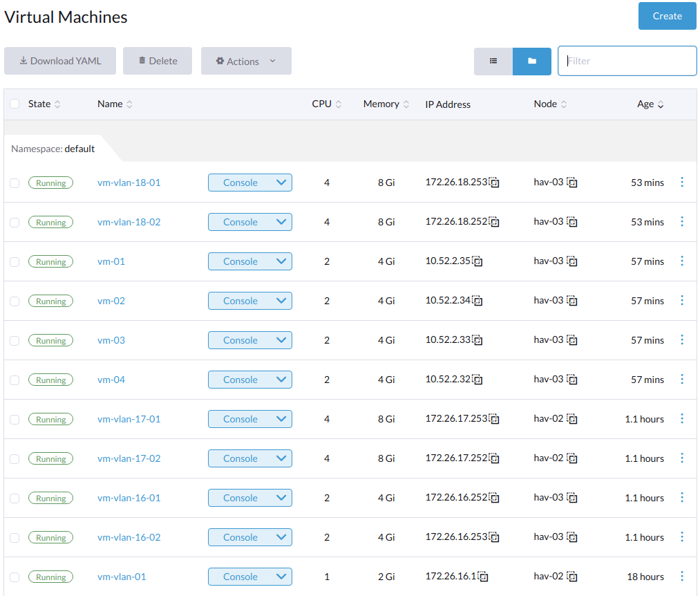Open Console for vm-04

tap(240, 380)
